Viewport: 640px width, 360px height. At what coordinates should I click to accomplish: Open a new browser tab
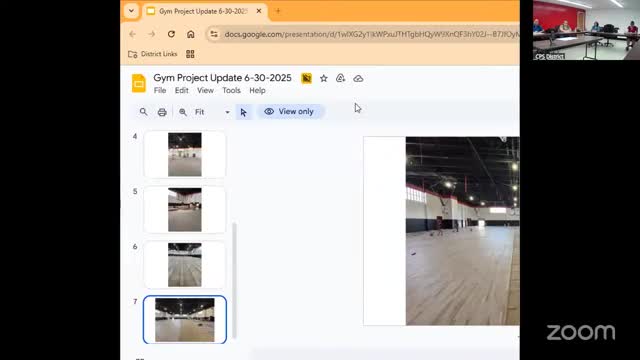(x=278, y=11)
